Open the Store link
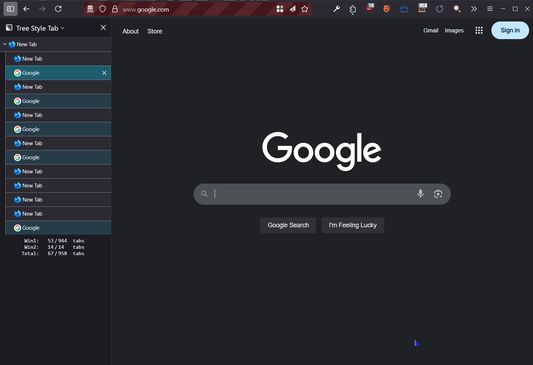This screenshot has width=533, height=365. (155, 31)
